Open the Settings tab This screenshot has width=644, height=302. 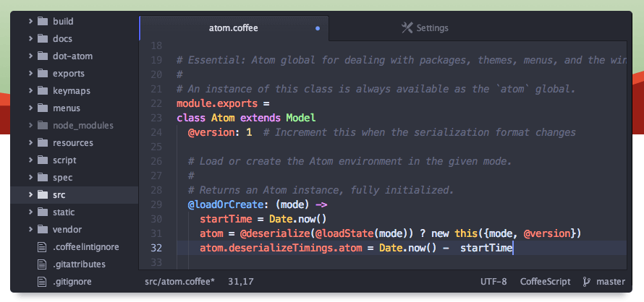coord(425,28)
